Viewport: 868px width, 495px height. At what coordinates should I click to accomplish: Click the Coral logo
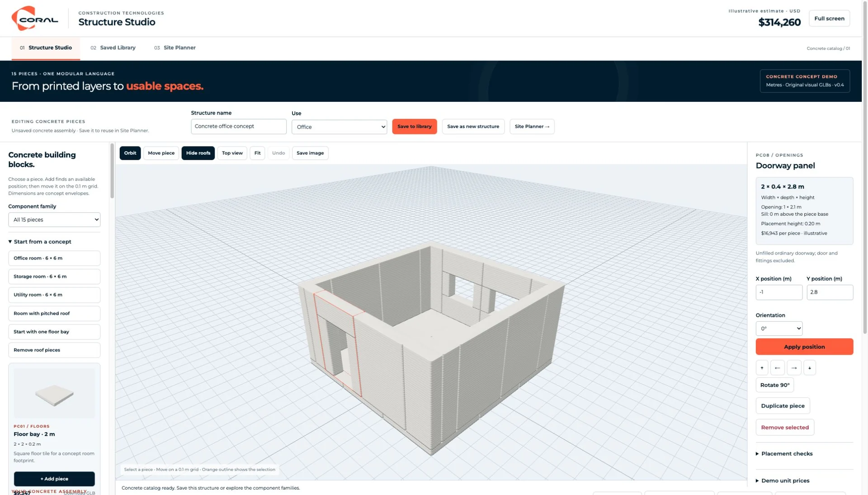[x=35, y=18]
